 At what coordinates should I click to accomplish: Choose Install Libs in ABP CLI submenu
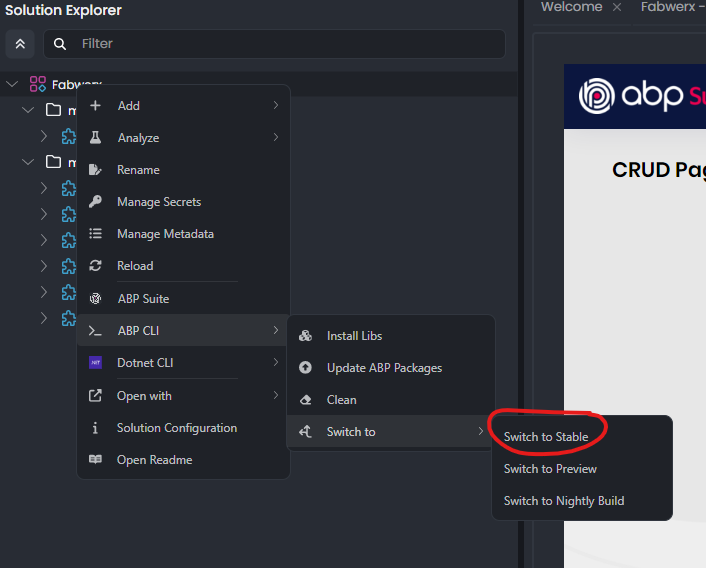pyautogui.click(x=354, y=336)
